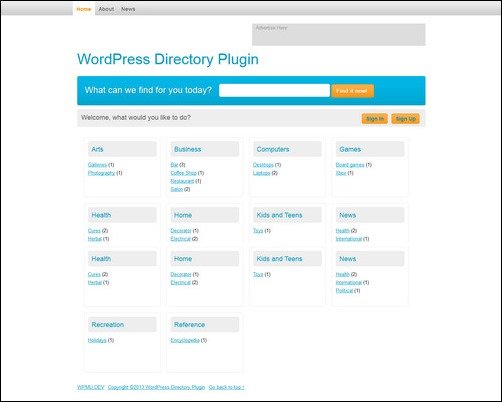
Task: Open the Holidays subcategory
Action: (97, 340)
